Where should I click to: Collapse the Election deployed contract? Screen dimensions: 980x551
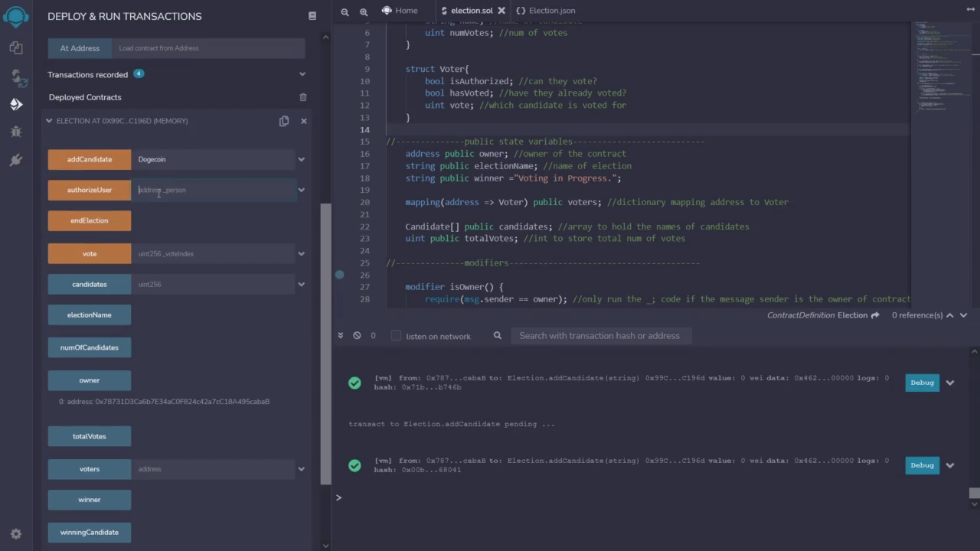49,121
